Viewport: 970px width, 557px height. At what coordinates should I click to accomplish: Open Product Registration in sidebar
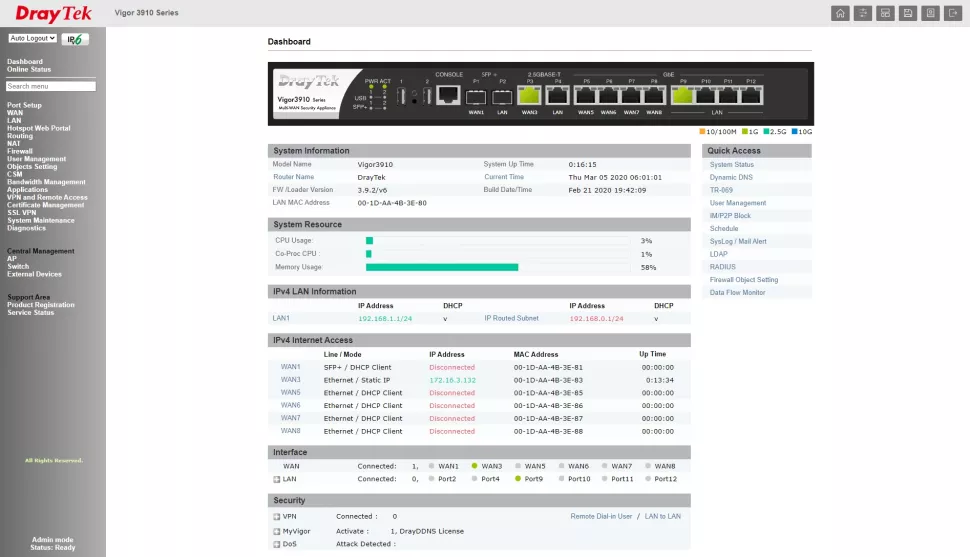tap(41, 304)
